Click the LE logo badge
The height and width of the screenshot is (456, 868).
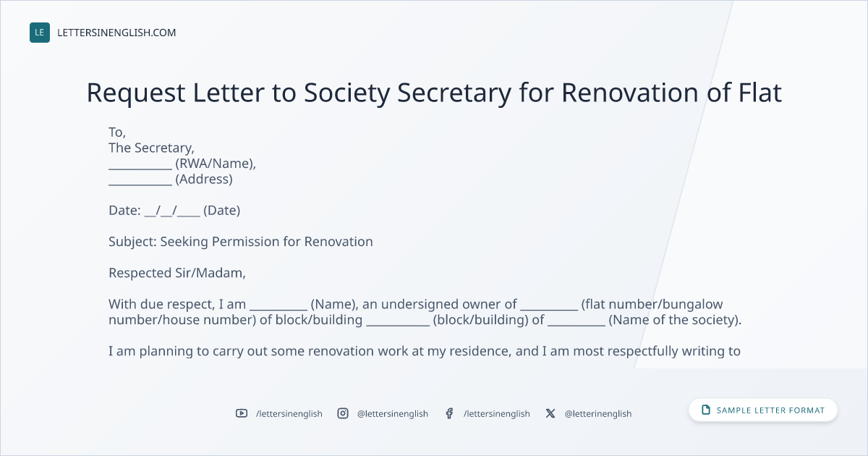[40, 33]
